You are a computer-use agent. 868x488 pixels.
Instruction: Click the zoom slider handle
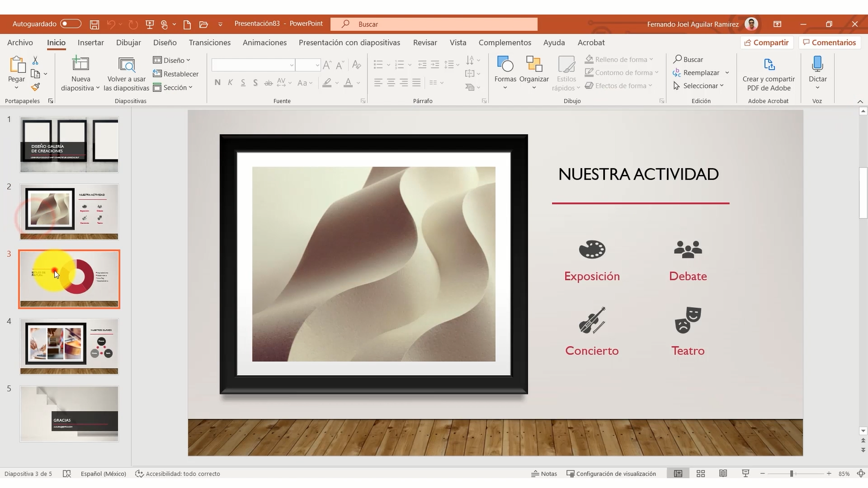[x=792, y=473]
